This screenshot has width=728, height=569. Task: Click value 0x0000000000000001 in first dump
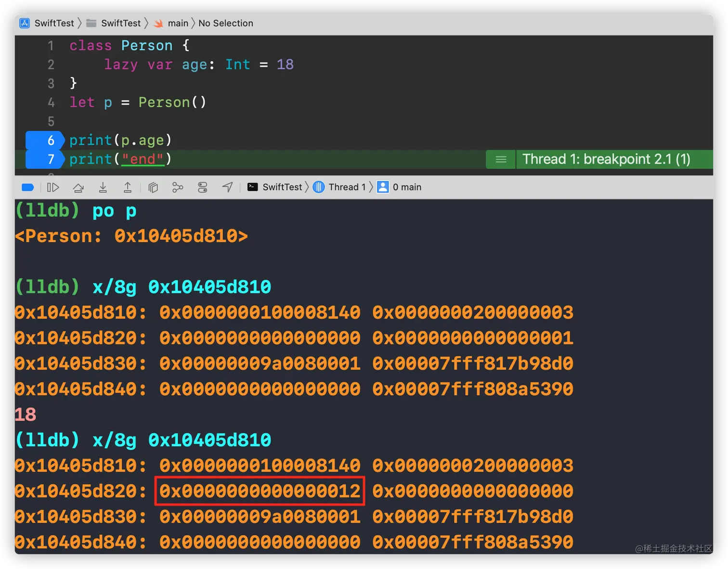click(x=473, y=338)
